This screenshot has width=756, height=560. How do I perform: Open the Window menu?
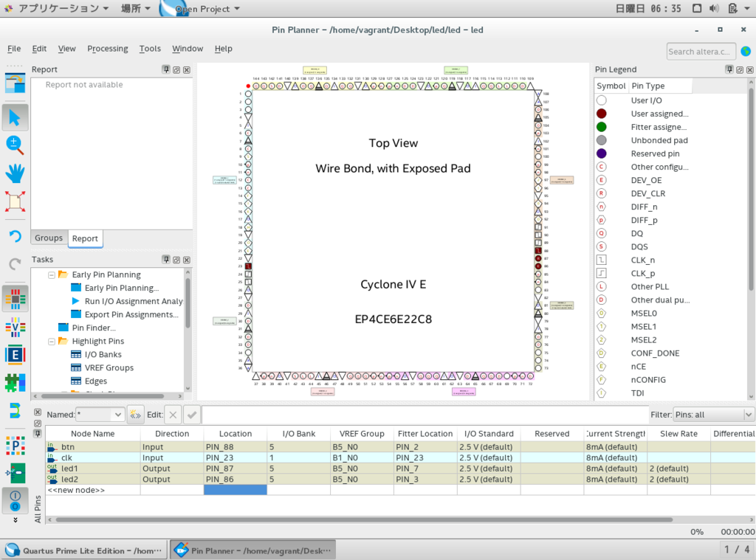click(x=188, y=48)
